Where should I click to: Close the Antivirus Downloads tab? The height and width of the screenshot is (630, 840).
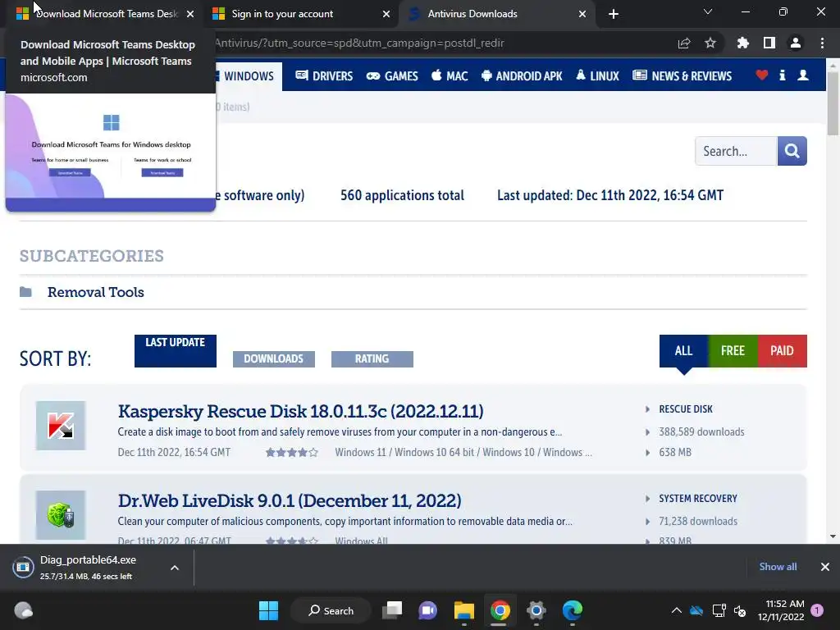click(582, 14)
